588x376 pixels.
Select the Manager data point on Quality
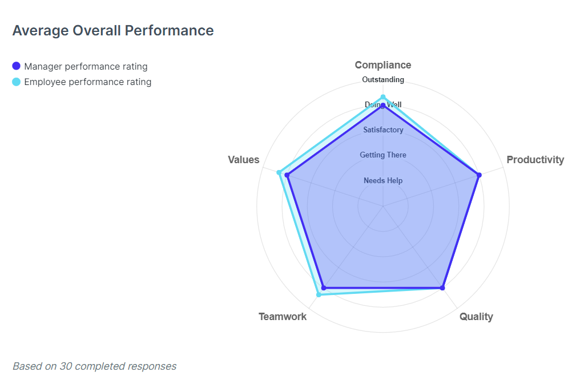[x=442, y=288]
